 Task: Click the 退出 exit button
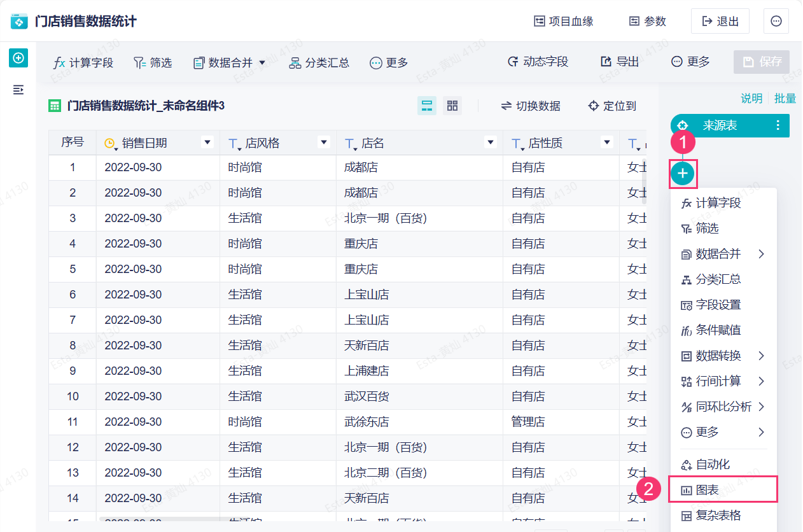pyautogui.click(x=720, y=21)
